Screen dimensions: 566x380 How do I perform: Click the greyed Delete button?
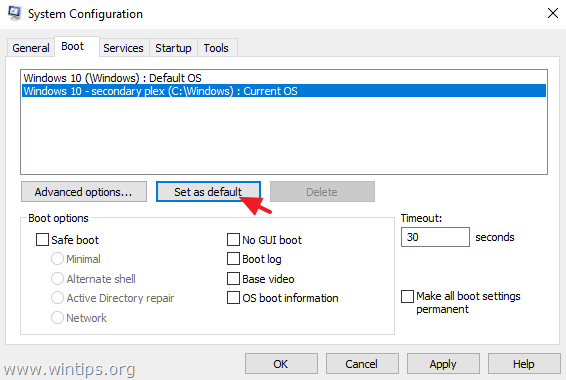click(322, 192)
